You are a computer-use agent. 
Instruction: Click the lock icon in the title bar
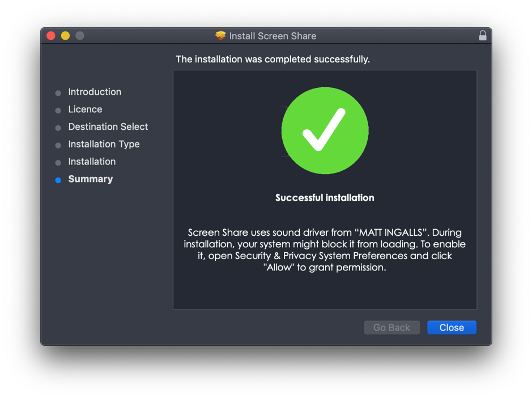click(483, 35)
